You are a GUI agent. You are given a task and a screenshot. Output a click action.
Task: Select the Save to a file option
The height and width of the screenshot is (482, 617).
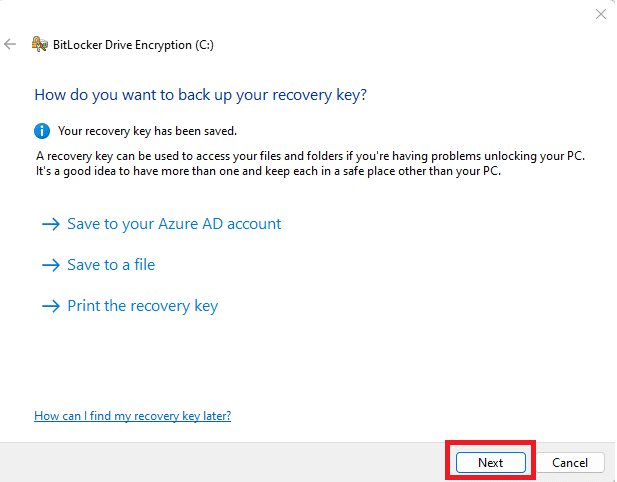pos(111,265)
